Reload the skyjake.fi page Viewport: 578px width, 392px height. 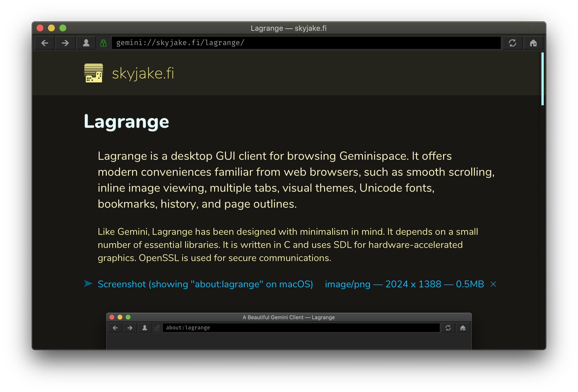[513, 43]
